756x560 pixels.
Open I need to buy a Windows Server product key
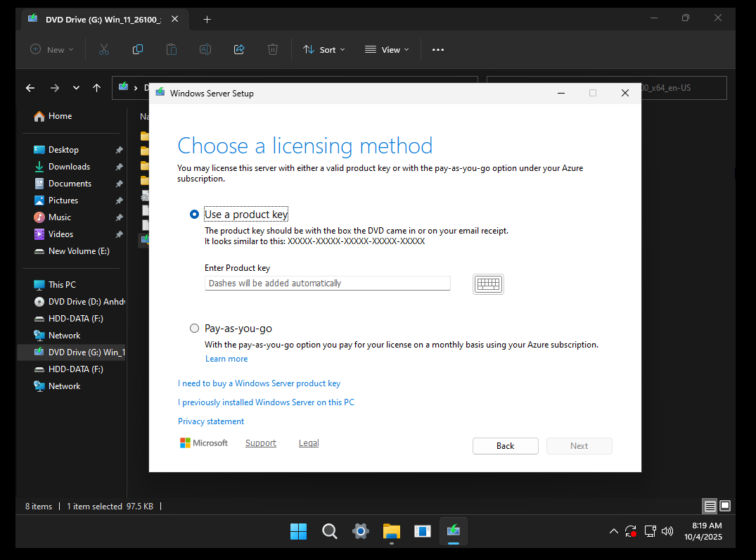coord(259,383)
